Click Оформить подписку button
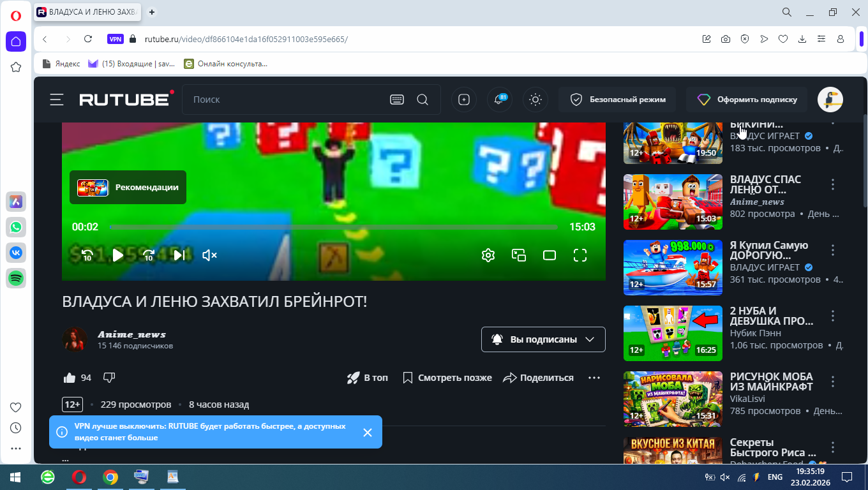 747,100
